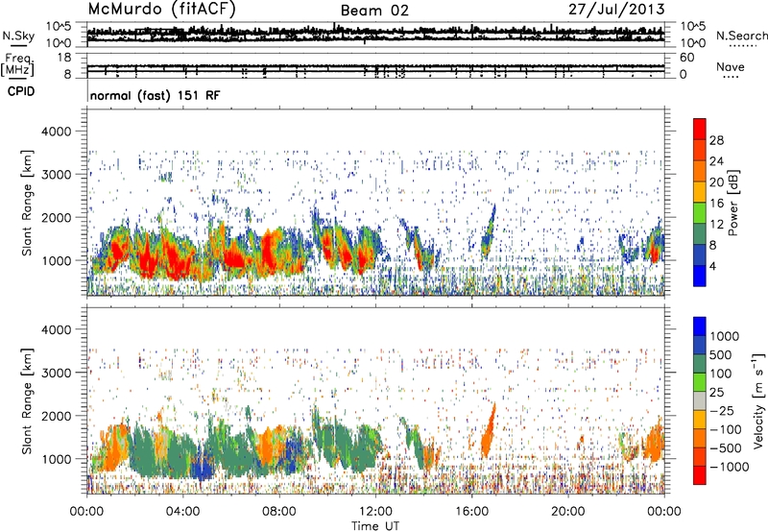Click the "500" Velocity colorbar label

click(721, 354)
